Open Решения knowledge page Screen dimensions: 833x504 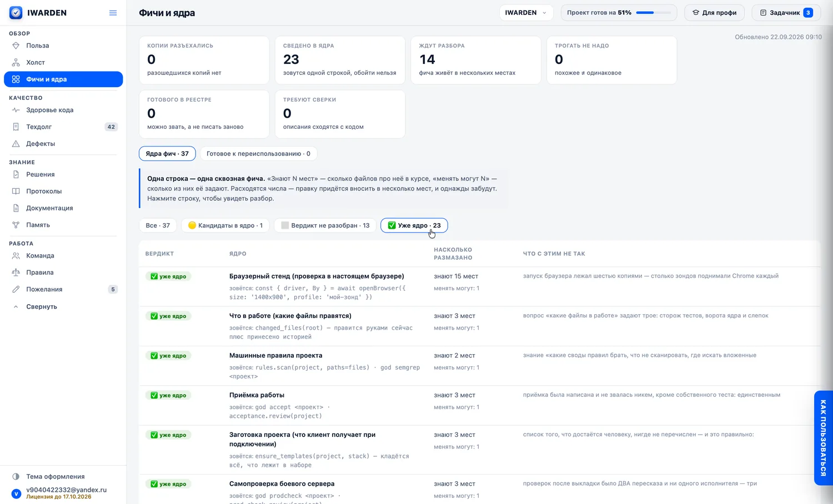coord(63,174)
